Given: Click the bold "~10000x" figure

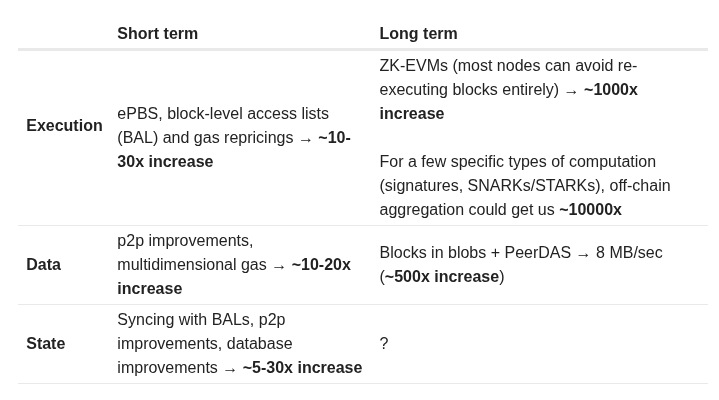Looking at the screenshot, I should (x=590, y=209).
